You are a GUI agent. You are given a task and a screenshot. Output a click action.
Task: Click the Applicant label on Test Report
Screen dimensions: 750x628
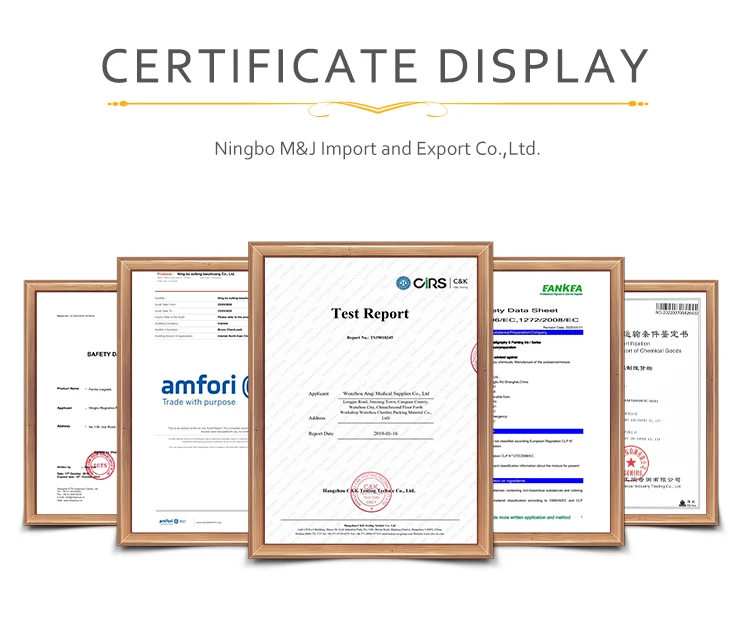coord(319,394)
